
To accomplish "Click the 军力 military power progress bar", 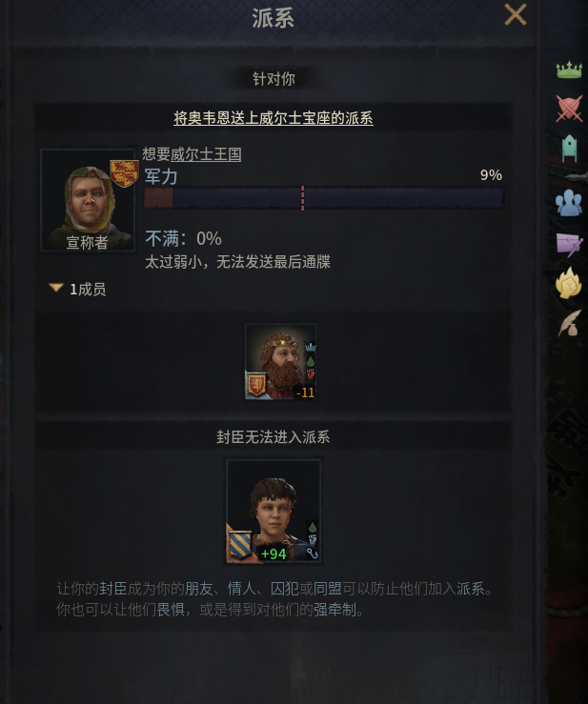I will 323,198.
